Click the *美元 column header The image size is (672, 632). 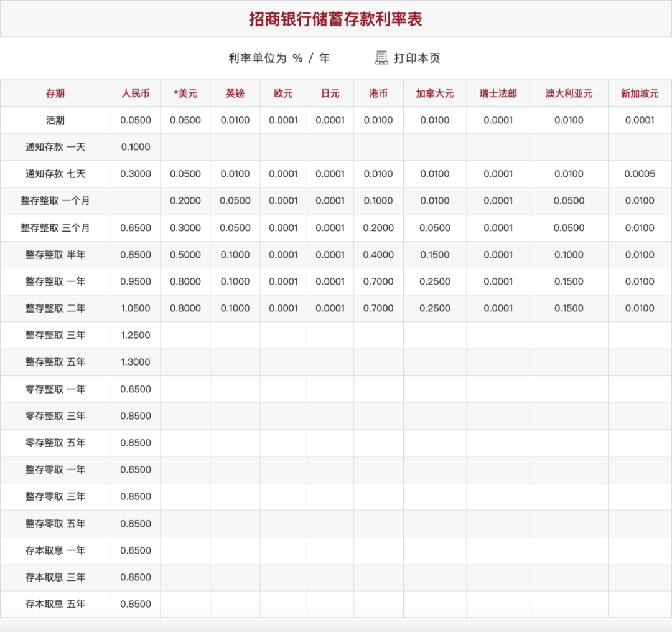tap(185, 93)
